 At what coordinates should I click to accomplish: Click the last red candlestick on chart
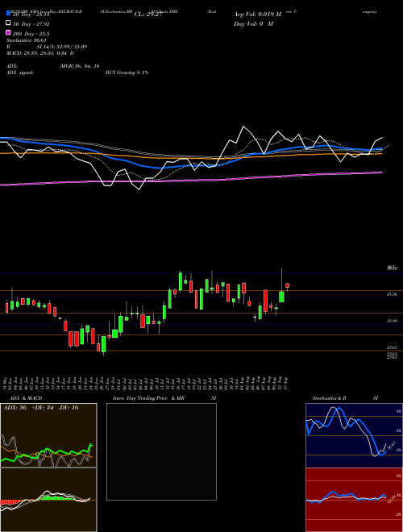(x=287, y=285)
